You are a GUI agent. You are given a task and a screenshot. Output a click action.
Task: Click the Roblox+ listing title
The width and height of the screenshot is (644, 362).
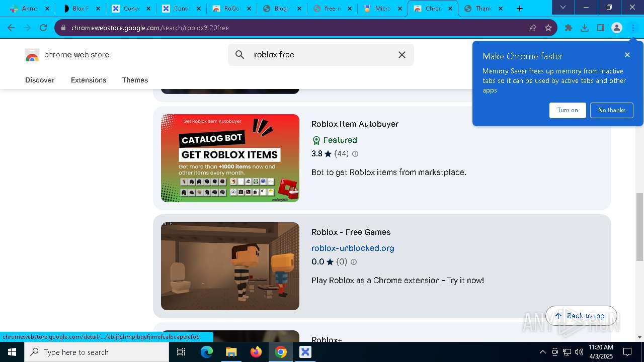(327, 340)
